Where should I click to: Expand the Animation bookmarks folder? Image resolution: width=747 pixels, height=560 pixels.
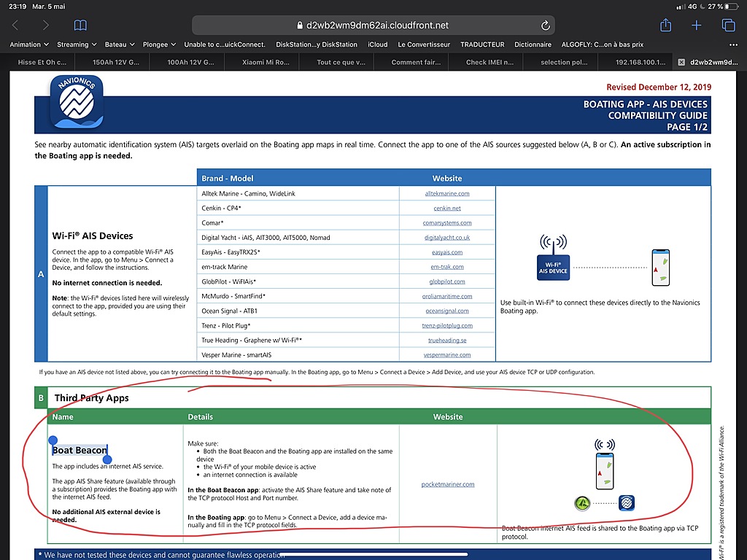click(29, 44)
